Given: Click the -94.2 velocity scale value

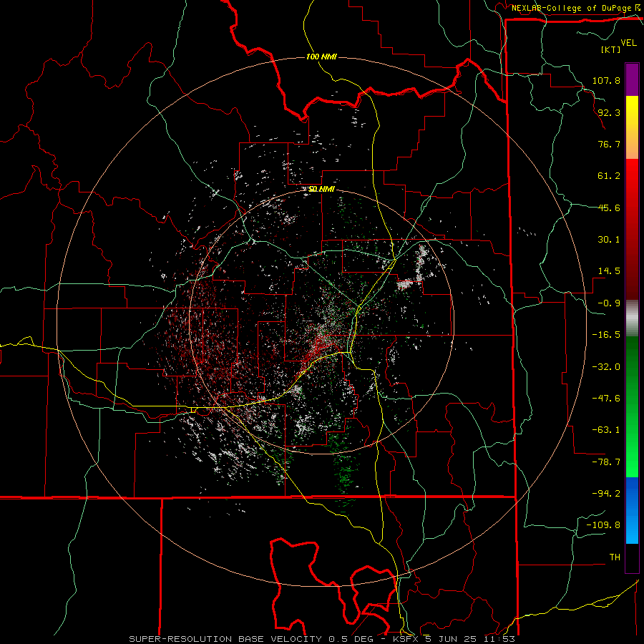Looking at the screenshot, I should [606, 494].
